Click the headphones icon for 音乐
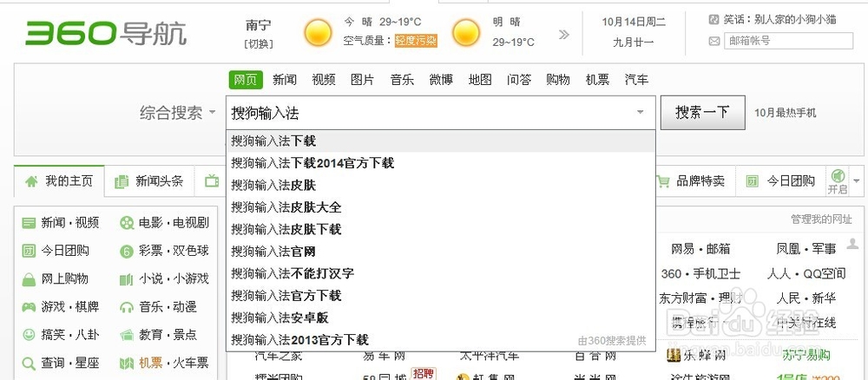868x380 pixels. (x=127, y=307)
